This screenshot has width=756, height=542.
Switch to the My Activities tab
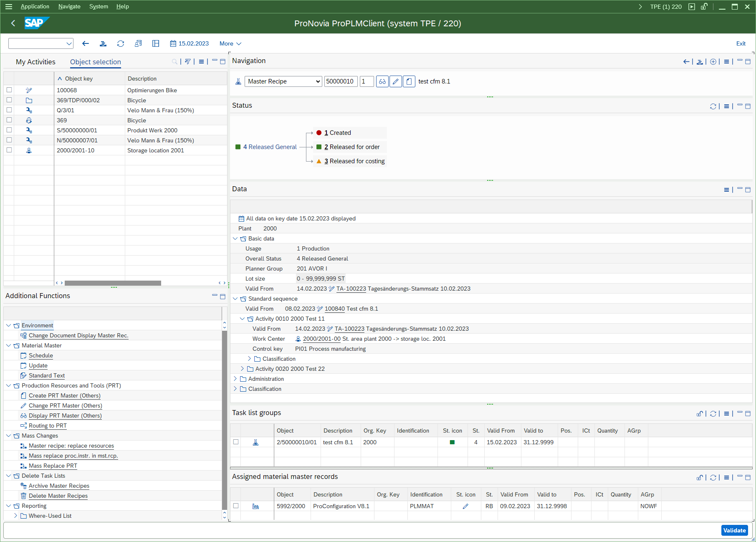click(35, 62)
